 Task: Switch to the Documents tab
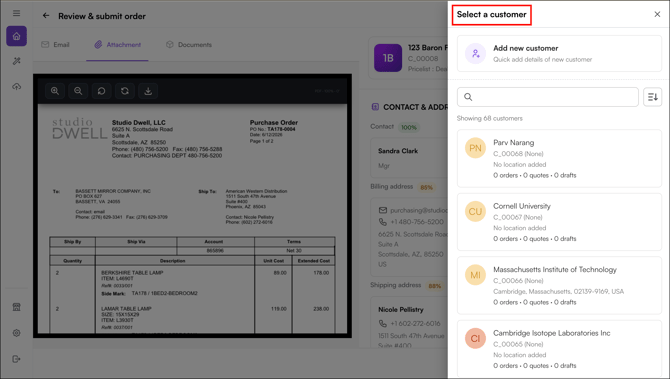pos(188,44)
